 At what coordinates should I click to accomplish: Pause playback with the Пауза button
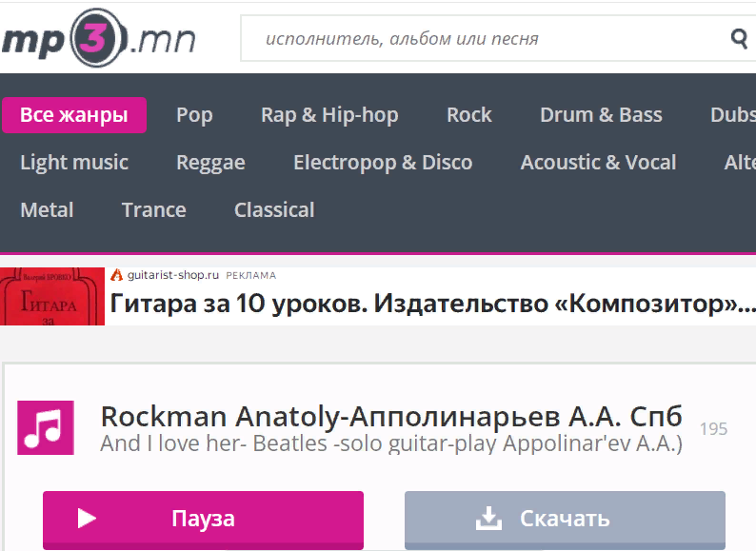(x=203, y=520)
